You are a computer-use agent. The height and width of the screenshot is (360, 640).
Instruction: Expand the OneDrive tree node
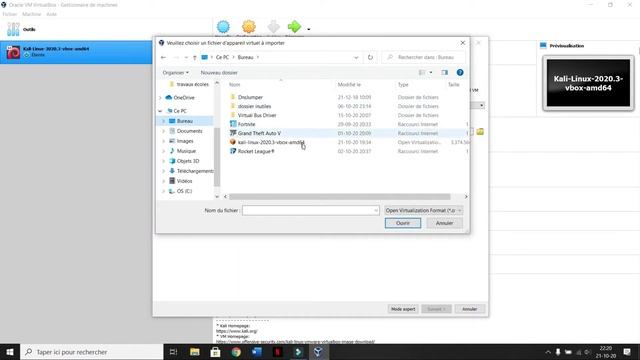[160, 98]
